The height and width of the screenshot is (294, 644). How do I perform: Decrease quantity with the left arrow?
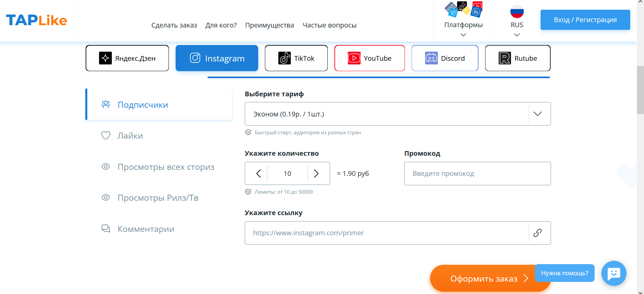[258, 174]
